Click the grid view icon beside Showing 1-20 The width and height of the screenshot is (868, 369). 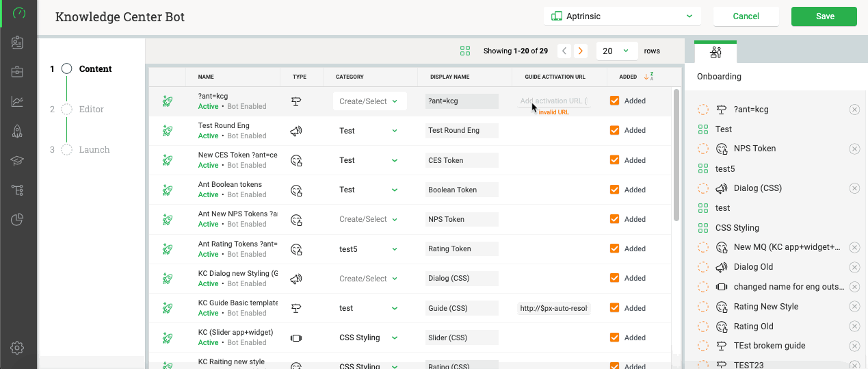tap(465, 51)
